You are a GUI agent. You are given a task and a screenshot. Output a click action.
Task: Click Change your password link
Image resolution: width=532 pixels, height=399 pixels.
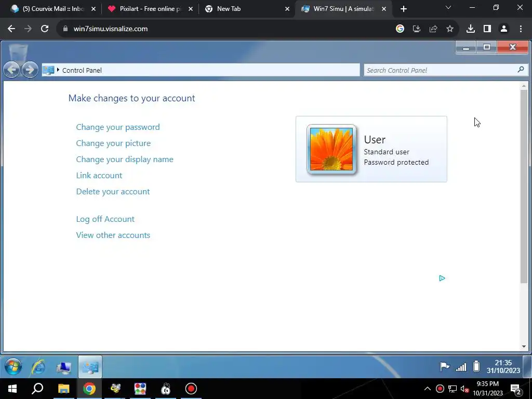point(118,127)
